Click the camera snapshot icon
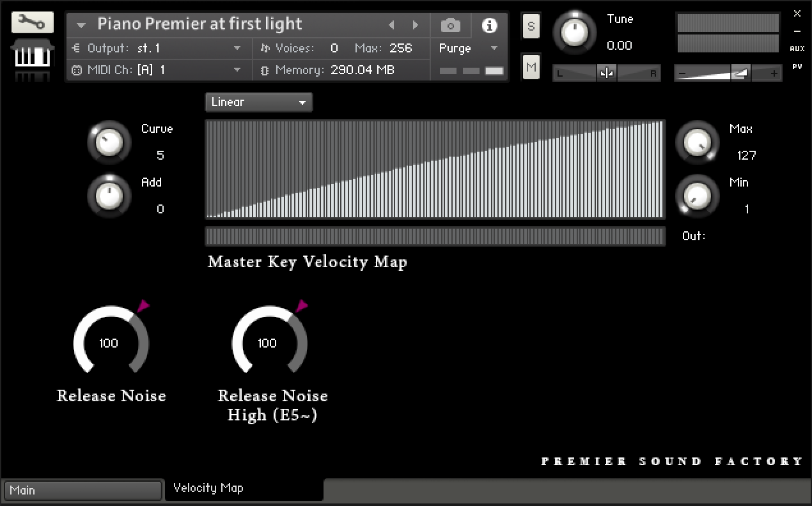This screenshot has width=812, height=506. [451, 26]
